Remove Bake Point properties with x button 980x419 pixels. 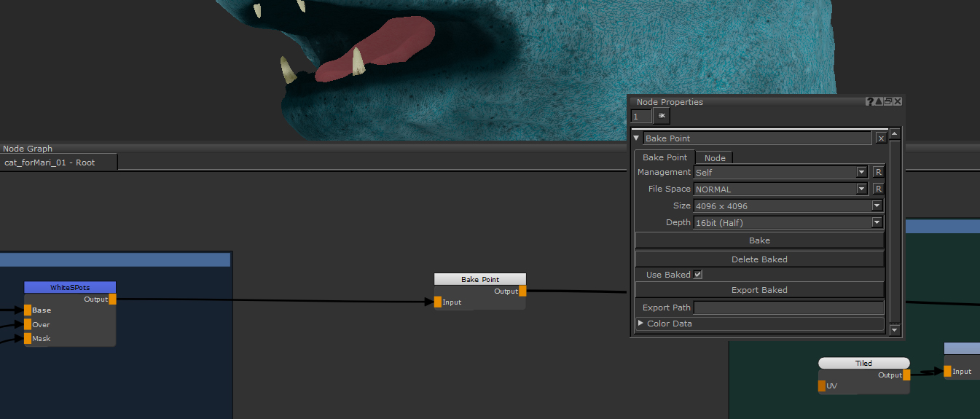(x=881, y=138)
